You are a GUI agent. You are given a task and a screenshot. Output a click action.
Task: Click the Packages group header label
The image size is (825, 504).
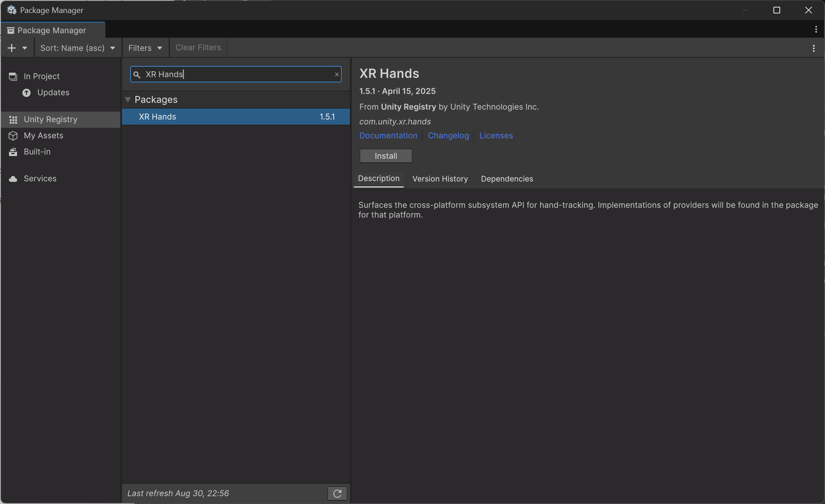pos(156,100)
